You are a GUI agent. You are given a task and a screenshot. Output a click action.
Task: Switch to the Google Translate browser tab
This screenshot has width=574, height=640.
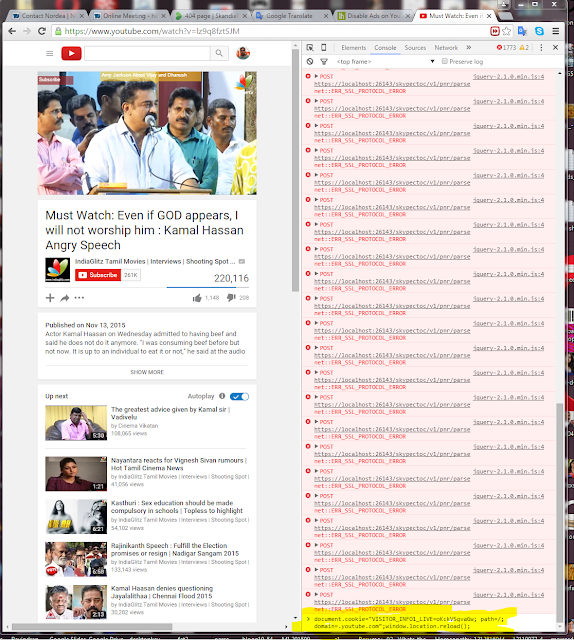(291, 16)
